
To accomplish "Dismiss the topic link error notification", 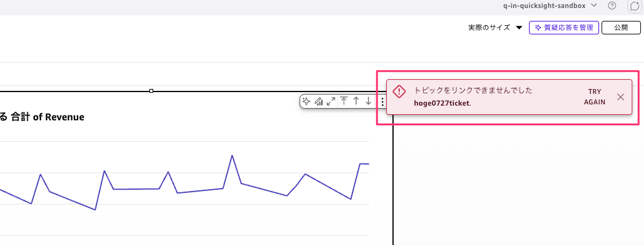I will coord(621,97).
